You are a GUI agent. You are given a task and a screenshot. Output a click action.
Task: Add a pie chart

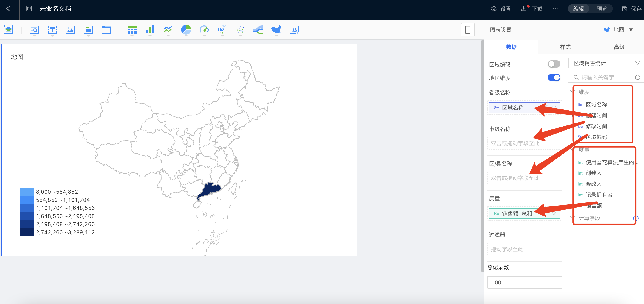click(x=186, y=30)
